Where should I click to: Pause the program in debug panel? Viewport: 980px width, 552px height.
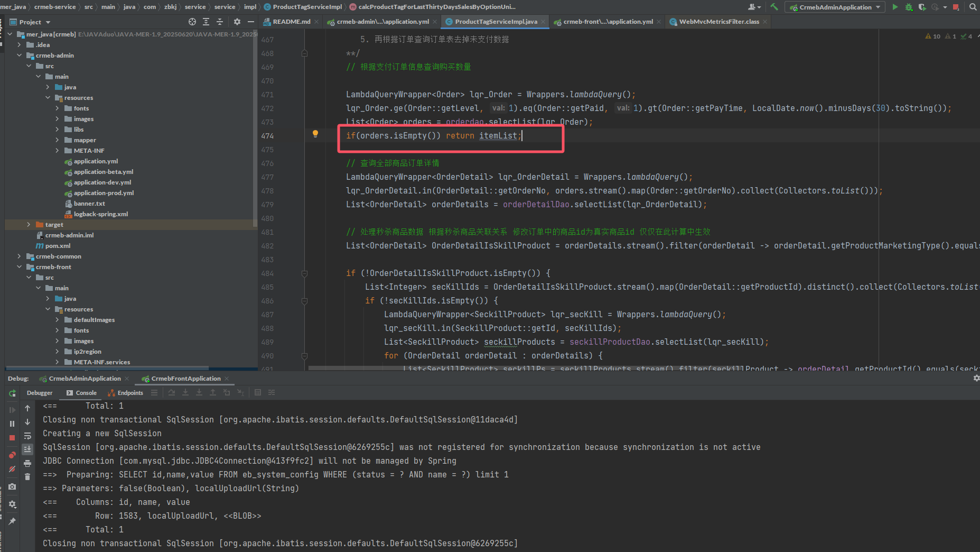(x=12, y=424)
